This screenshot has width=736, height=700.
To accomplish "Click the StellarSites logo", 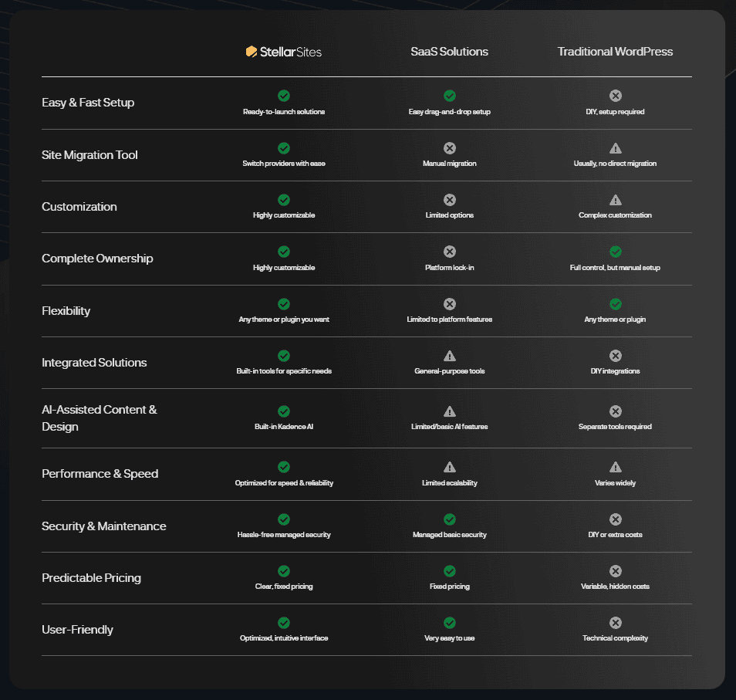I will [284, 51].
